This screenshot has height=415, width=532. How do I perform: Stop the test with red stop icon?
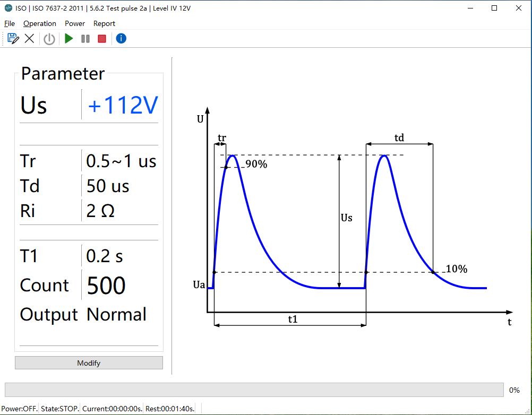[x=102, y=39]
